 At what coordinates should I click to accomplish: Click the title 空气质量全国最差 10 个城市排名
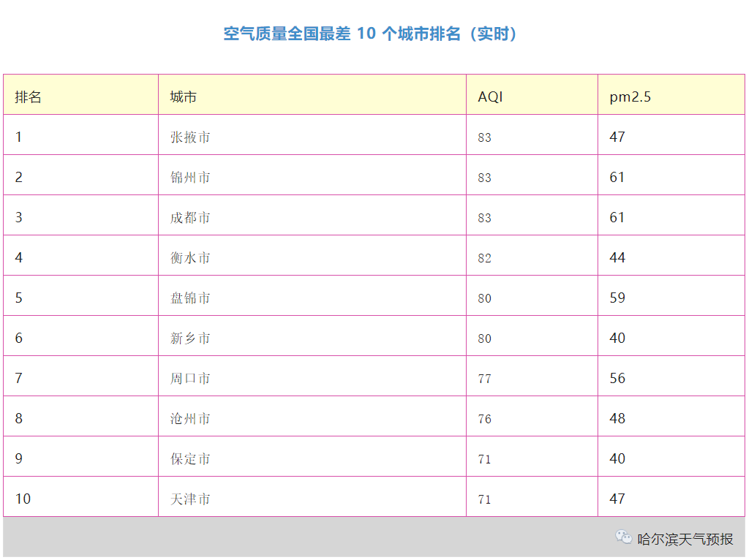[x=342, y=34]
